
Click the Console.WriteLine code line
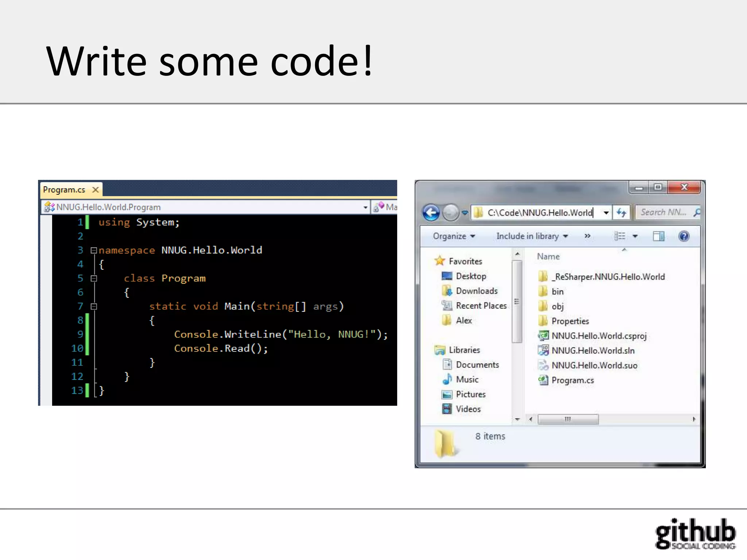(281, 334)
